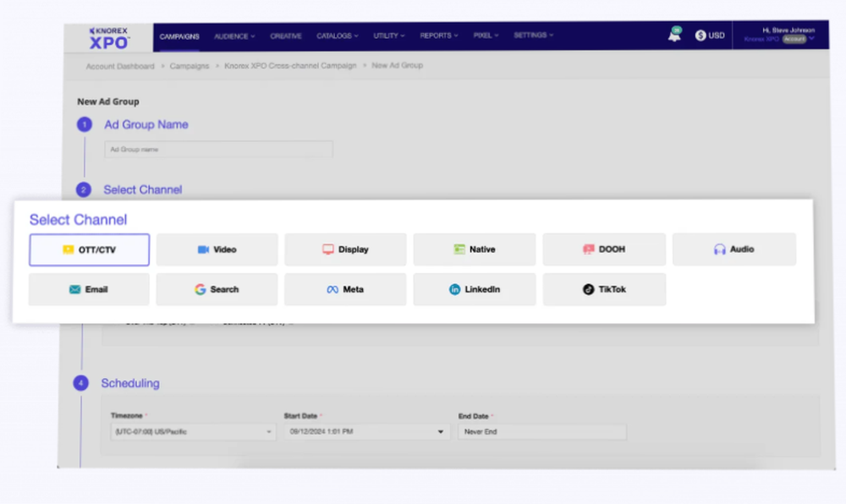Screen dimensions: 846x504
Task: Click the Ad Group Name section heading
Action: (x=146, y=124)
